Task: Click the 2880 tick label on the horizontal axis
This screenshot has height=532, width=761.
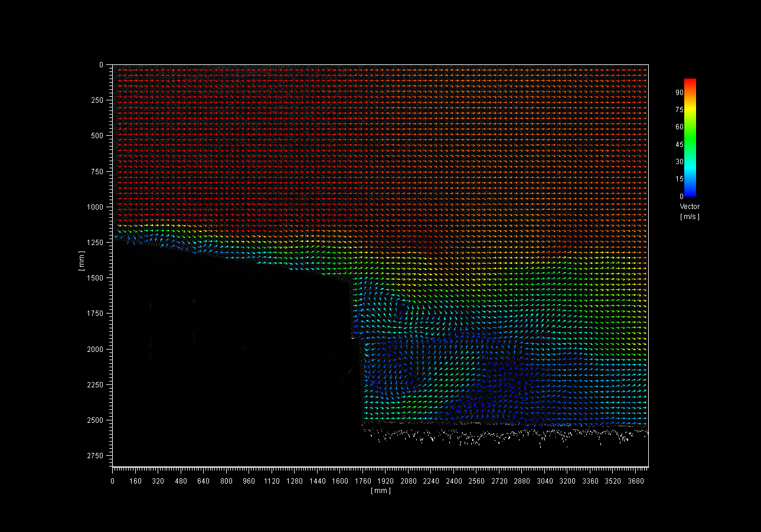Action: click(x=521, y=481)
